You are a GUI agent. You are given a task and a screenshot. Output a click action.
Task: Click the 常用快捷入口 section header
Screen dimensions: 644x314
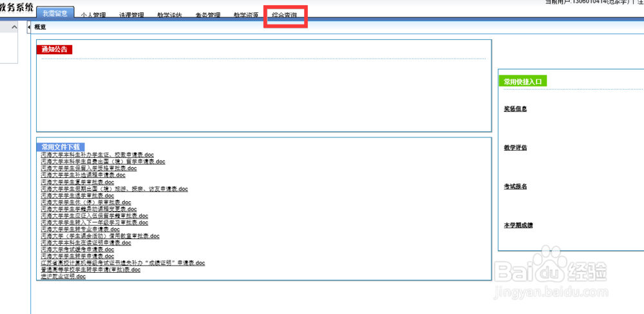tap(523, 81)
